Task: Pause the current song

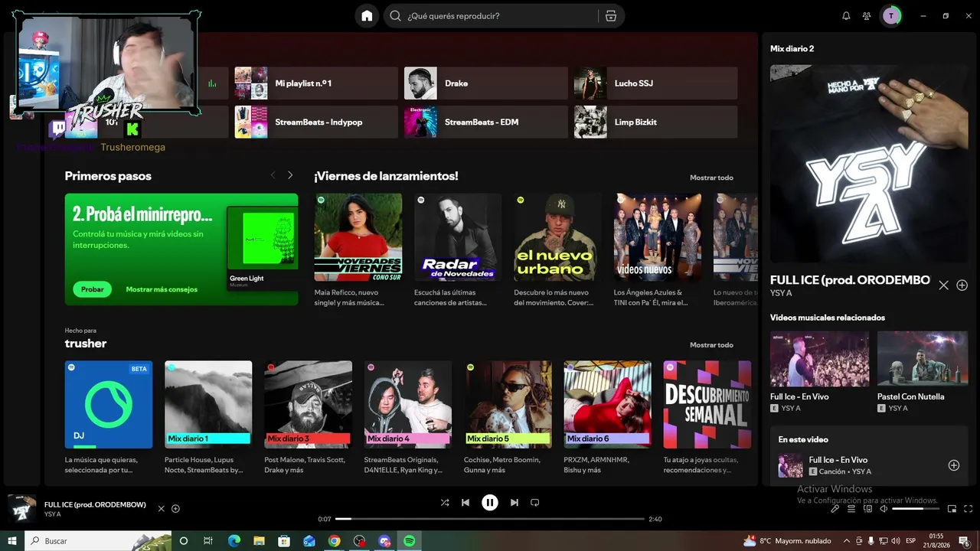Action: click(x=490, y=503)
